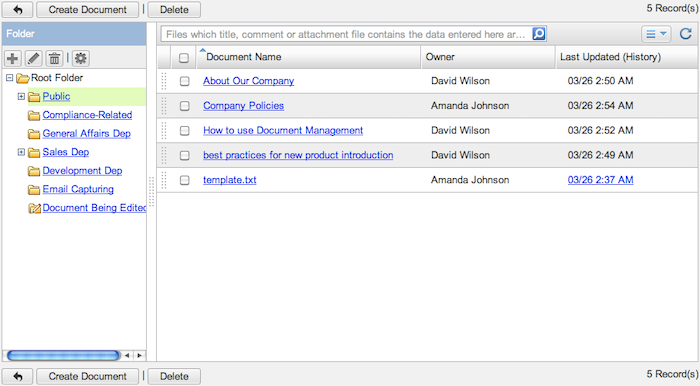
Task: Click the folder panel horizontal scrollbar
Action: [x=63, y=355]
